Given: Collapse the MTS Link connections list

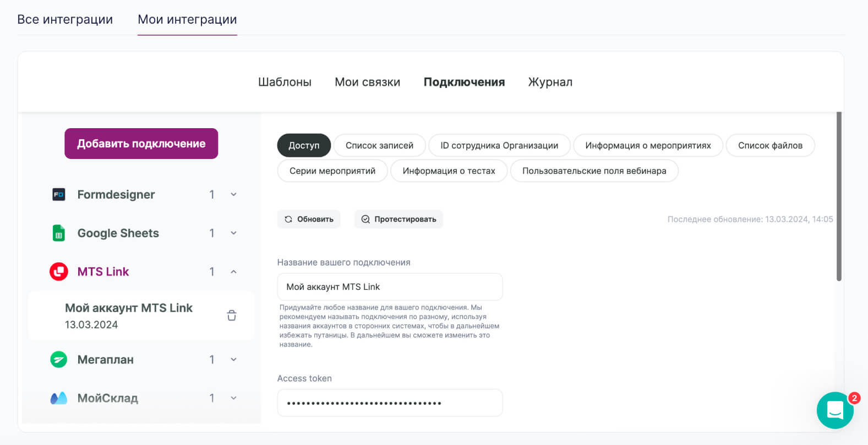Looking at the screenshot, I should pos(233,272).
